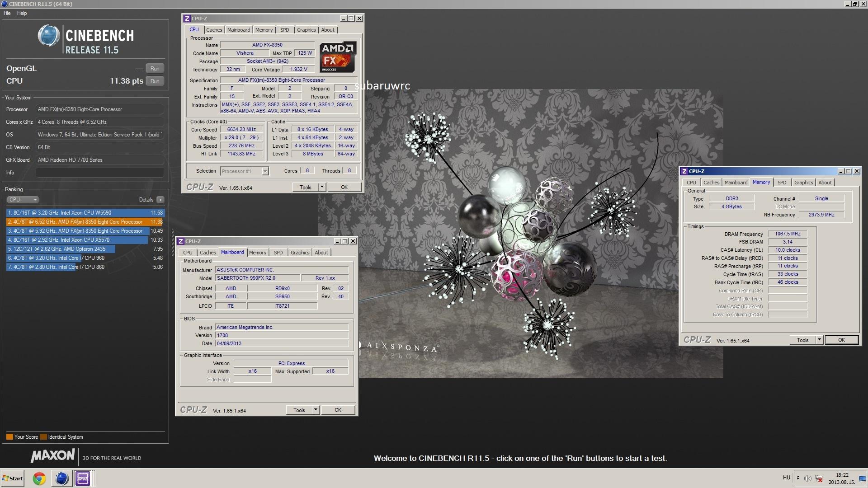Click the Cinebench globe logo
Image resolution: width=868 pixels, height=488 pixels.
point(48,36)
